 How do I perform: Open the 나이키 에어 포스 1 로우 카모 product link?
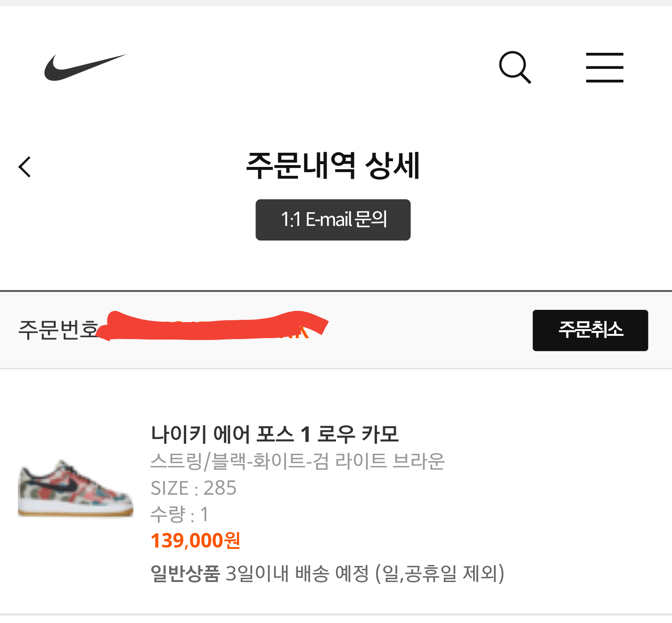pyautogui.click(x=275, y=434)
